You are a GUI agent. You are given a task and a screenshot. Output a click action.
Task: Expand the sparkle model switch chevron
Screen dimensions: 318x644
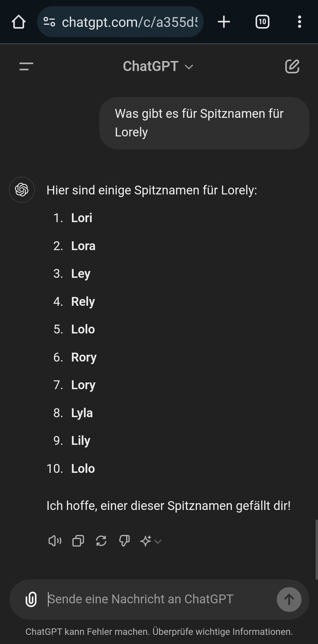[158, 541]
